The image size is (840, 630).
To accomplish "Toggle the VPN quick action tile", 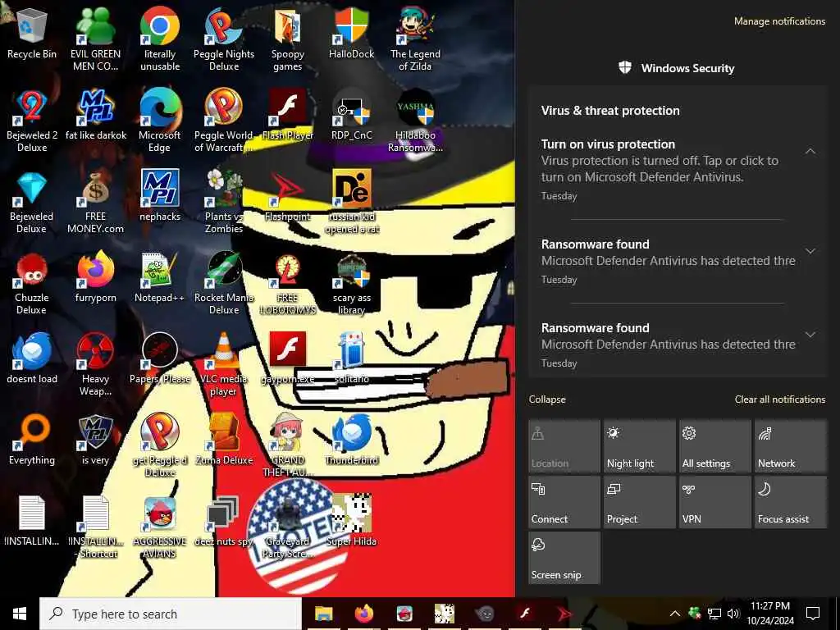I will coord(714,502).
